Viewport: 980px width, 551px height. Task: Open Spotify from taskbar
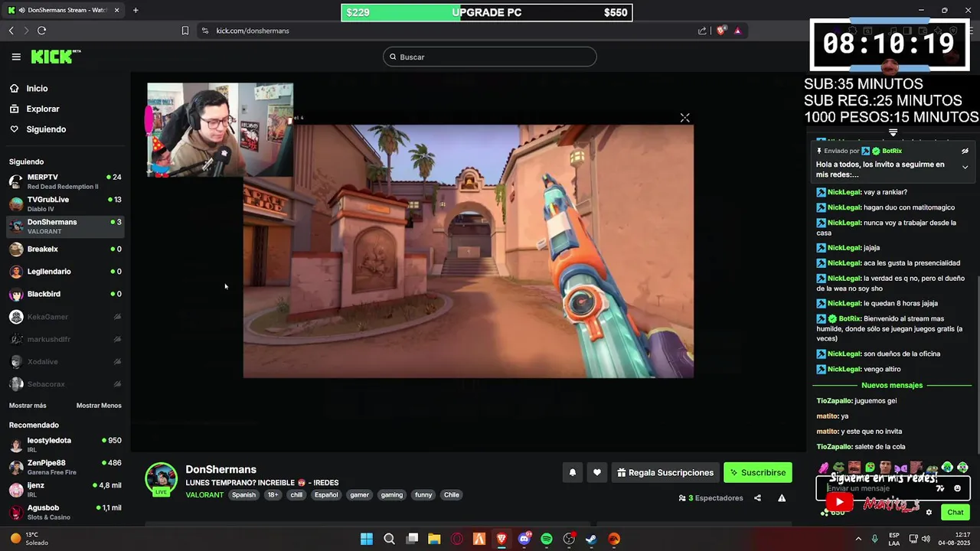pos(547,539)
